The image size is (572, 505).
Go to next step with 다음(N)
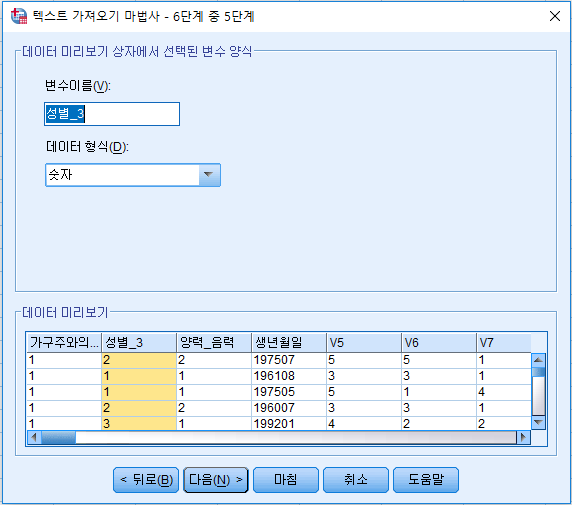(x=216, y=480)
